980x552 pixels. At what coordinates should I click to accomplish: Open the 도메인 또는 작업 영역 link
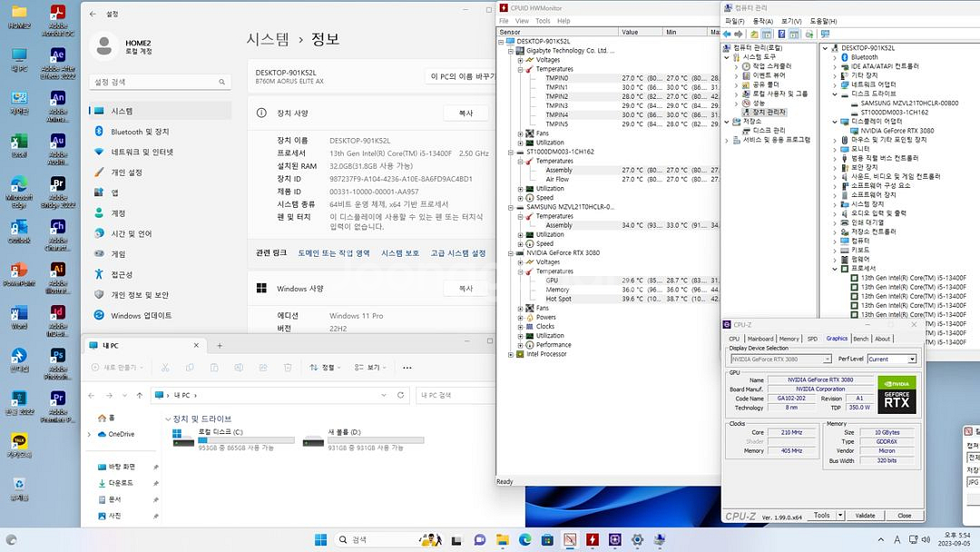click(334, 253)
